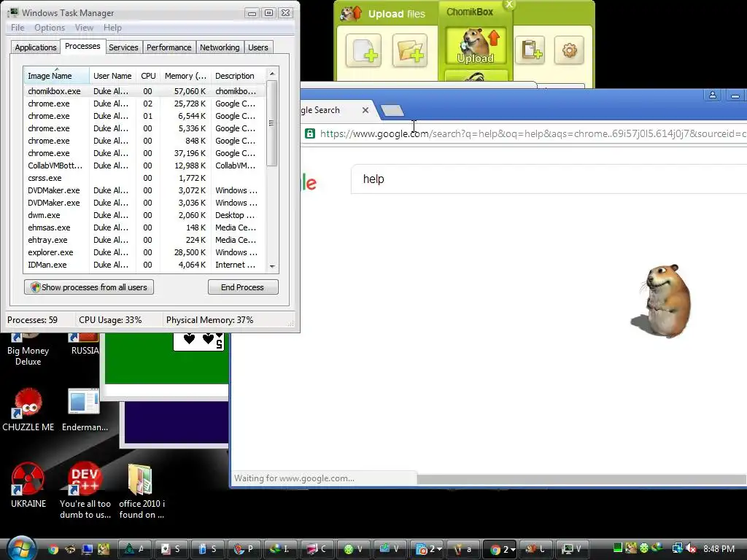
Task: Select the UKRAINE desktop shortcut
Action: pos(28,485)
